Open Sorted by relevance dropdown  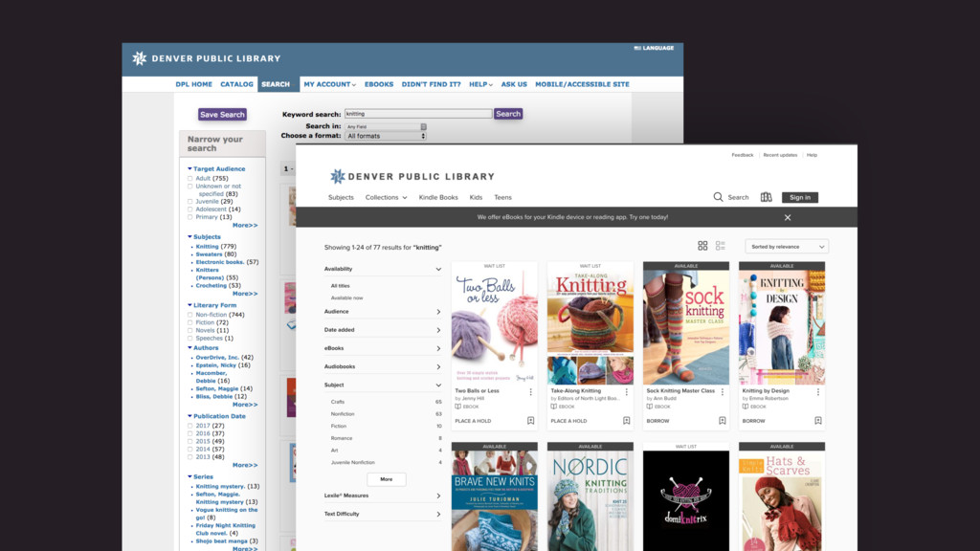(x=787, y=247)
